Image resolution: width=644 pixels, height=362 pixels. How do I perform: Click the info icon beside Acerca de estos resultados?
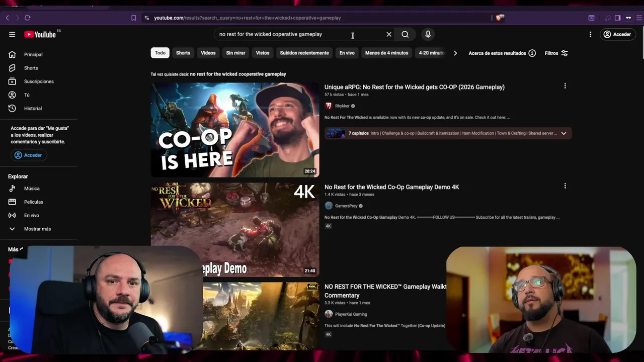[x=532, y=53]
